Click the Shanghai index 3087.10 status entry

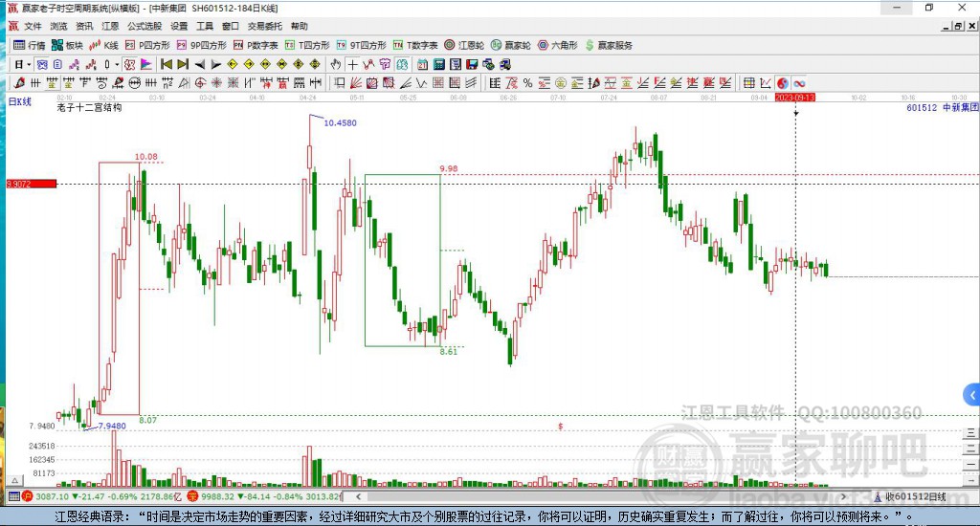click(x=100, y=496)
